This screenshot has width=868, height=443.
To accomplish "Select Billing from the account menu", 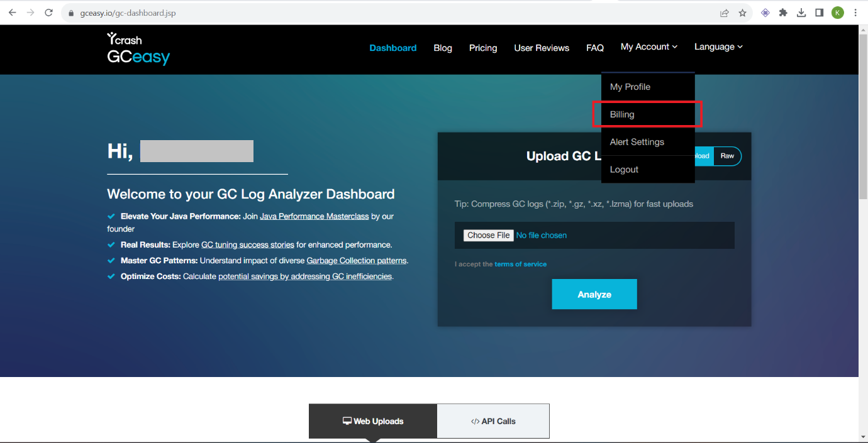I will tap(621, 114).
